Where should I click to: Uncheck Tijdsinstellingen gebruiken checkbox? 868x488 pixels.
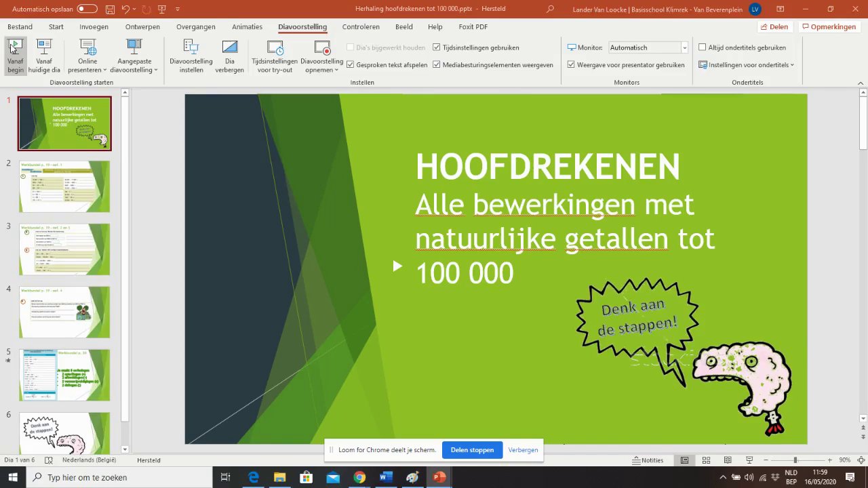437,47
